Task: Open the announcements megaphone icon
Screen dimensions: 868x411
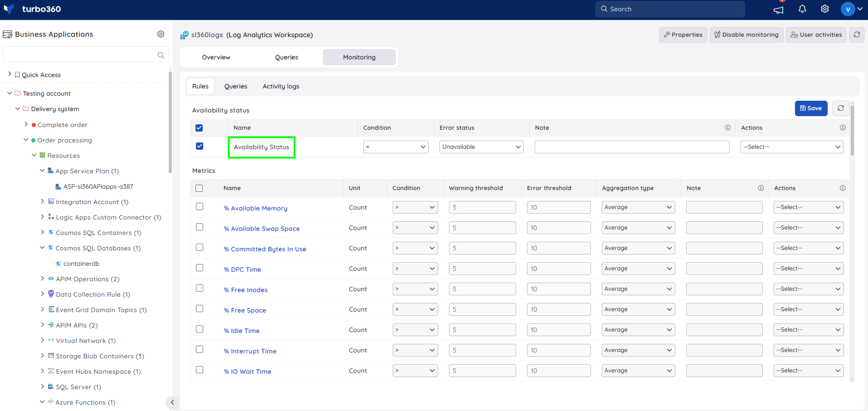Action: click(x=779, y=10)
